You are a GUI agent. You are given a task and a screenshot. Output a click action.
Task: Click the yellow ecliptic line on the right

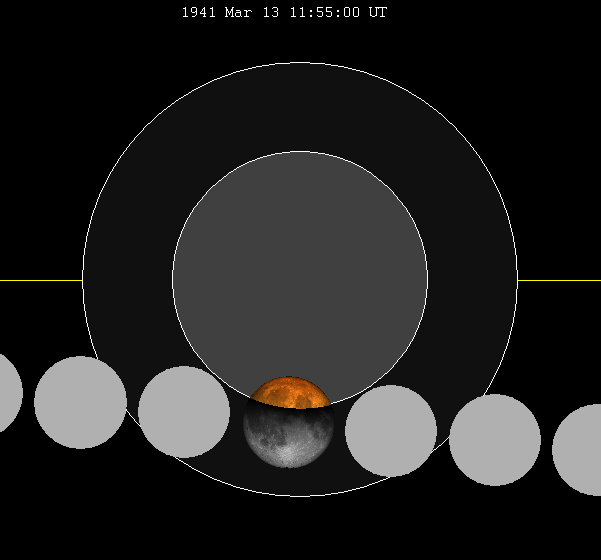[558, 280]
